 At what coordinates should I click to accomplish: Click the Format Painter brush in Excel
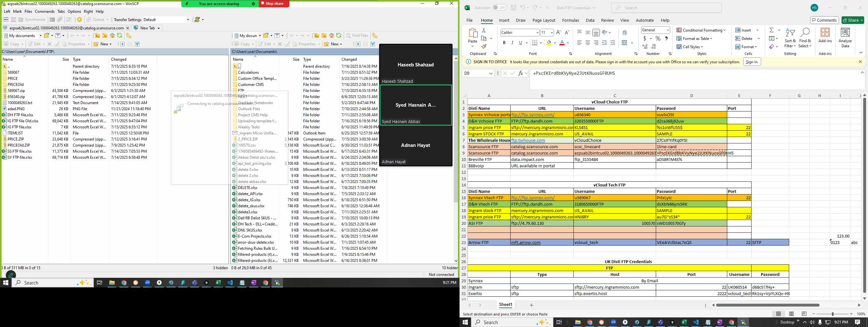(x=484, y=47)
